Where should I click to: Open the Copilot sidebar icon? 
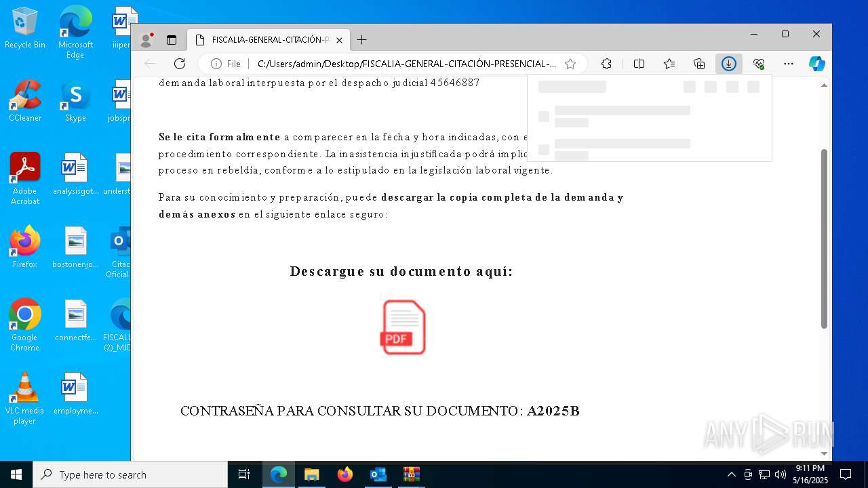[x=817, y=64]
